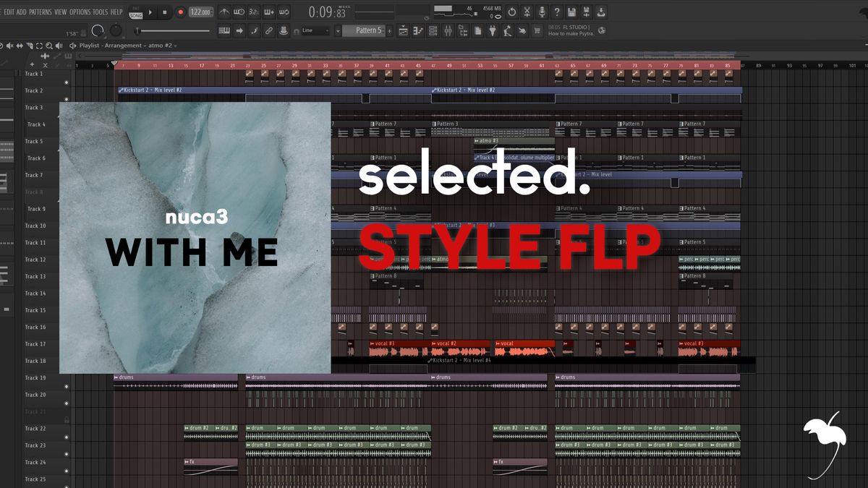Open the PATTERNS menu
Screen dimensions: 868x488
click(41, 12)
